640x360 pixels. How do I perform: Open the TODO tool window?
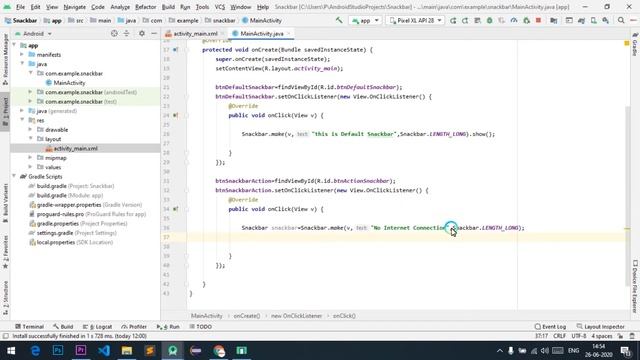click(200, 327)
